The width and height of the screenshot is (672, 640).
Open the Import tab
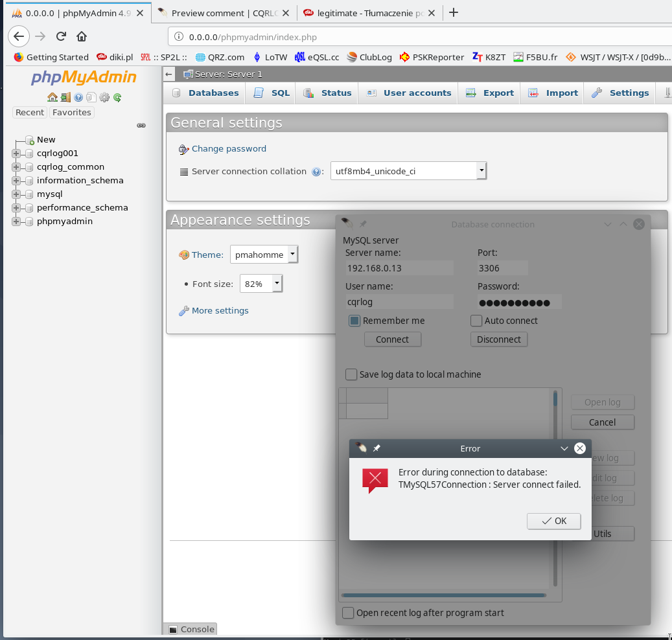tap(553, 93)
